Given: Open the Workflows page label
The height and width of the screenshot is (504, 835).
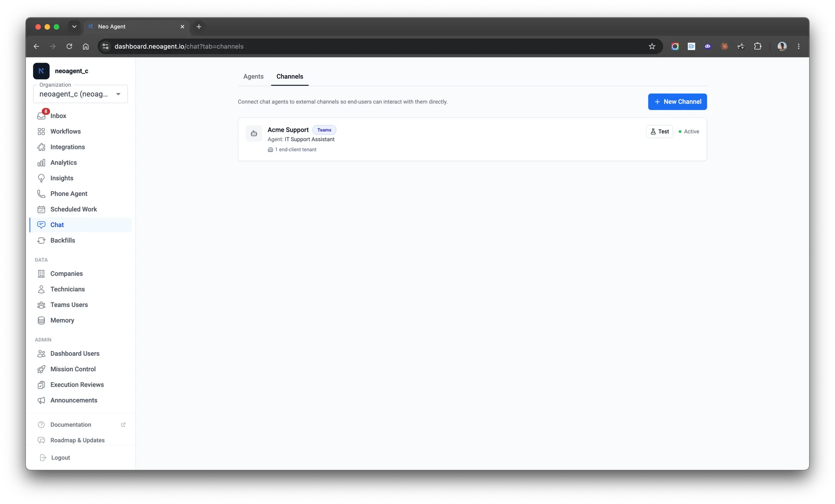Looking at the screenshot, I should click(66, 132).
